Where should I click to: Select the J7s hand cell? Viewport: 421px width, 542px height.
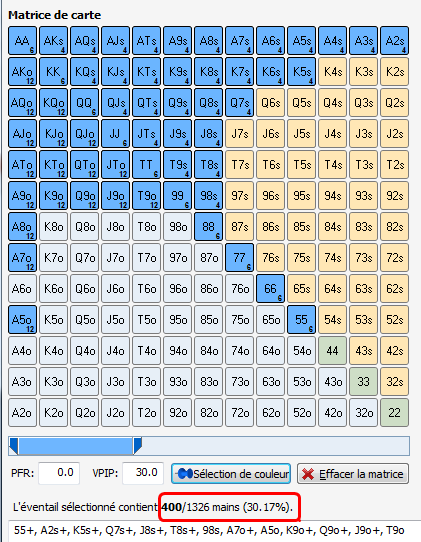240,134
